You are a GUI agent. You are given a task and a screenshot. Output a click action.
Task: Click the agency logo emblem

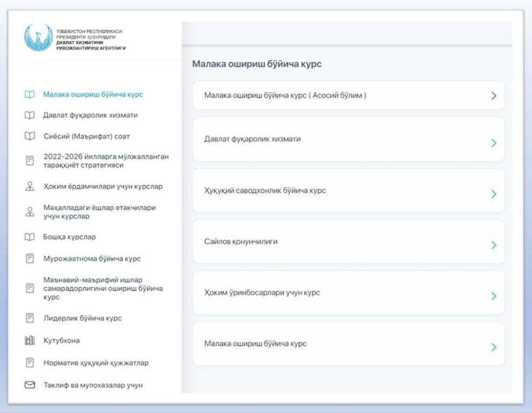38,38
